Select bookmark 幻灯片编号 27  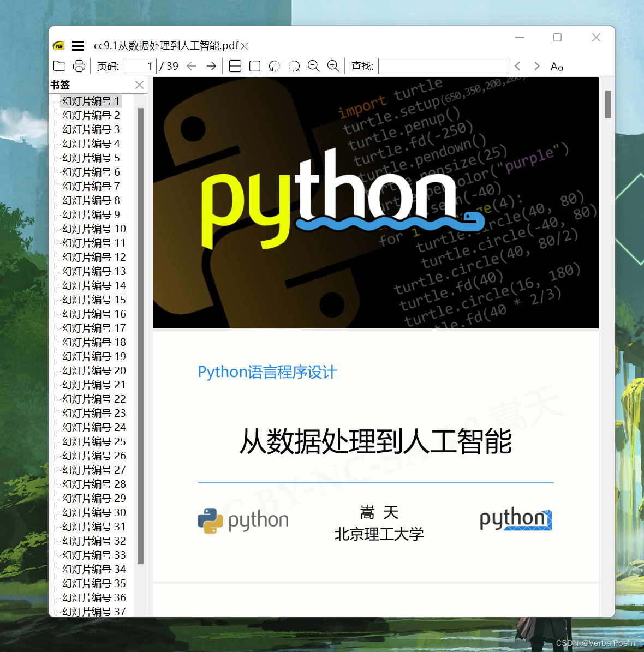[x=94, y=470]
